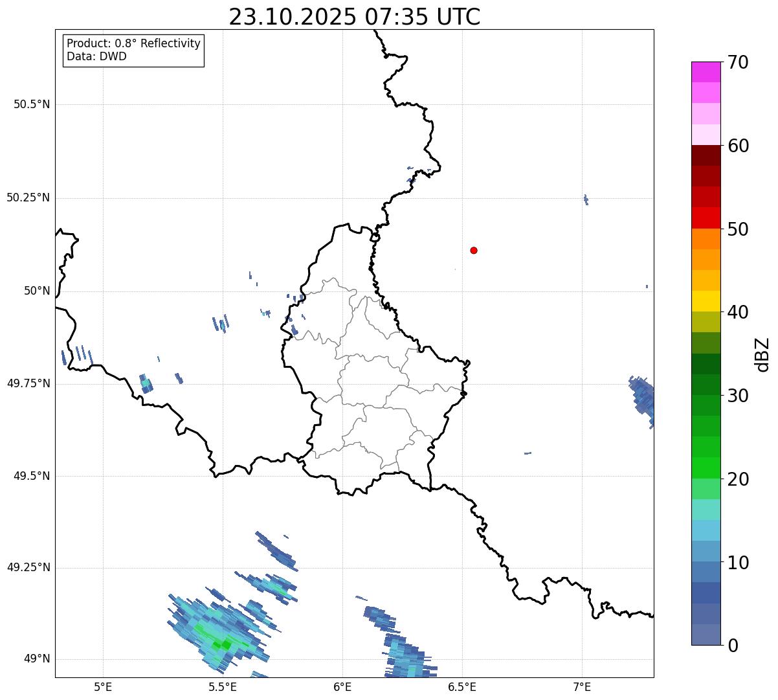
Task: Click the red station marker dot
Action: pos(474,250)
